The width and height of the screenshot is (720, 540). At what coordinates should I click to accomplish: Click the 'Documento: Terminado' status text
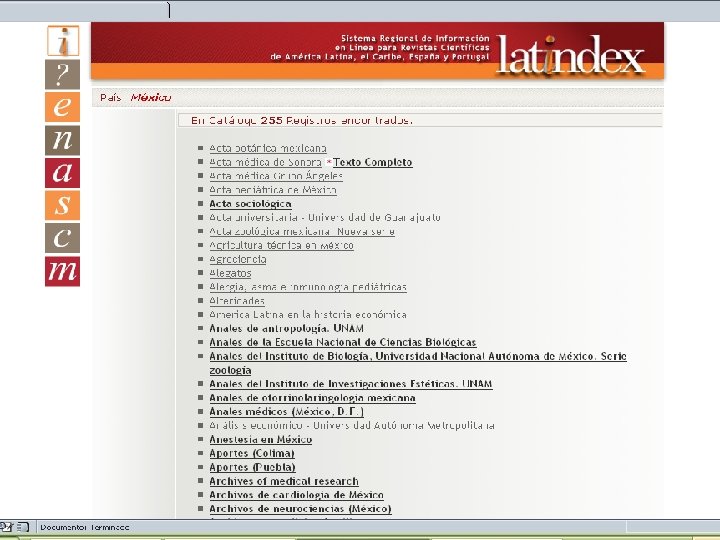[x=85, y=527]
